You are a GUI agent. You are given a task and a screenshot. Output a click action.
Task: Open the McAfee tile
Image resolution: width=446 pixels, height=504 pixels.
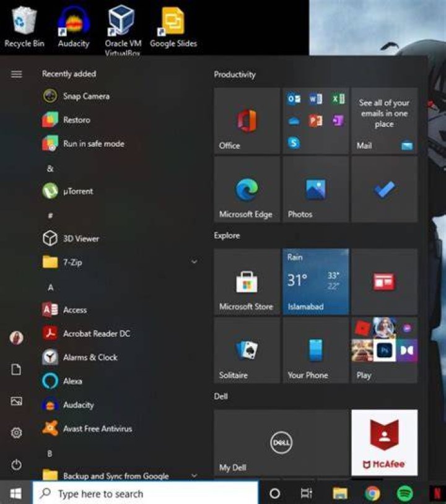pos(385,443)
